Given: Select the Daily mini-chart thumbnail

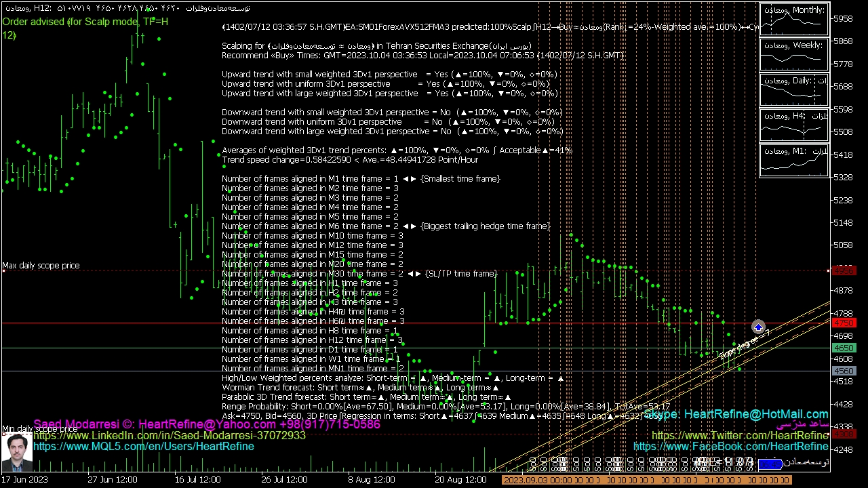Looking at the screenshot, I should pyautogui.click(x=794, y=91).
